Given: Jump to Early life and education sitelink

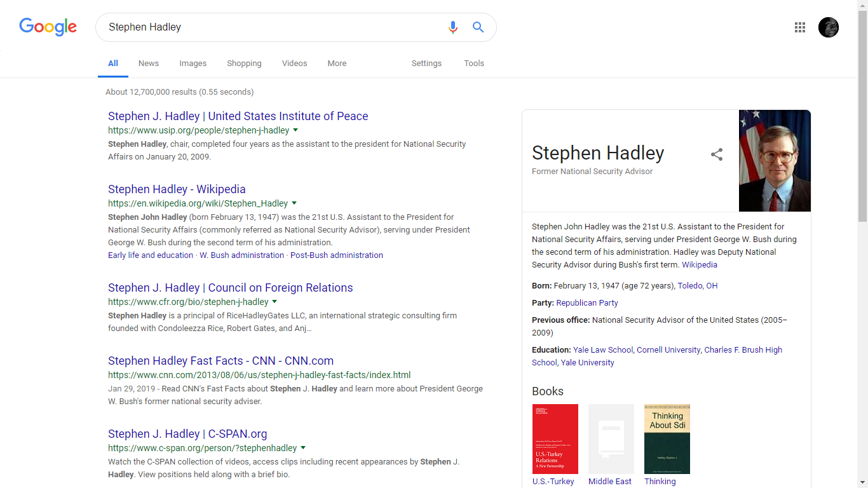Looking at the screenshot, I should 151,255.
